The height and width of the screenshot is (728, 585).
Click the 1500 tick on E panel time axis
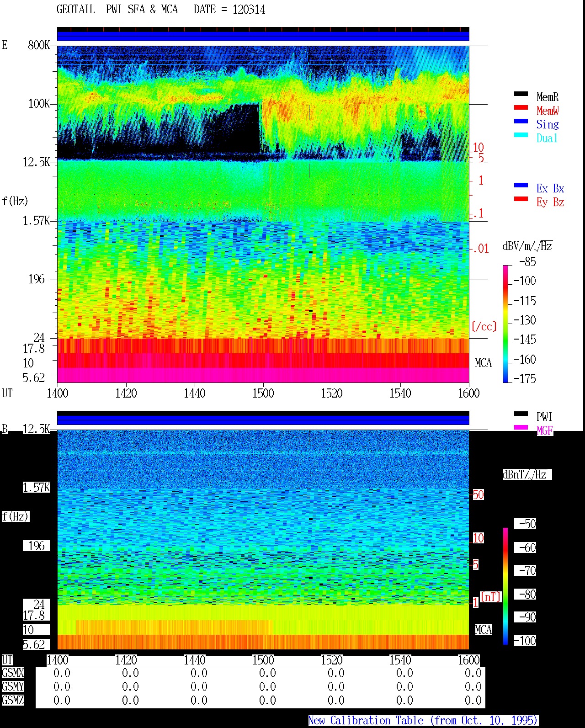tap(263, 393)
